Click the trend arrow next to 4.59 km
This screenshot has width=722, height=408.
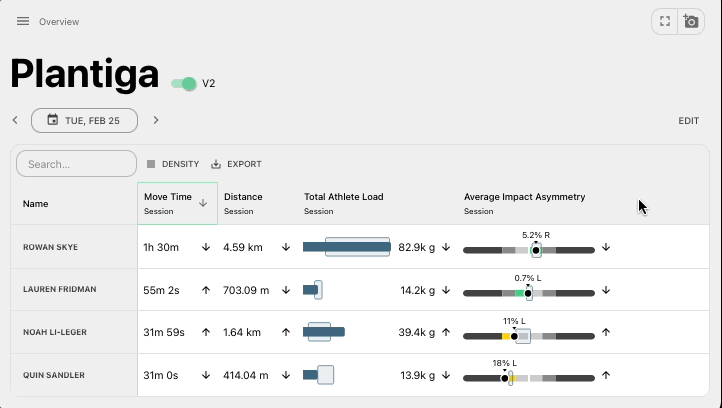tap(286, 247)
